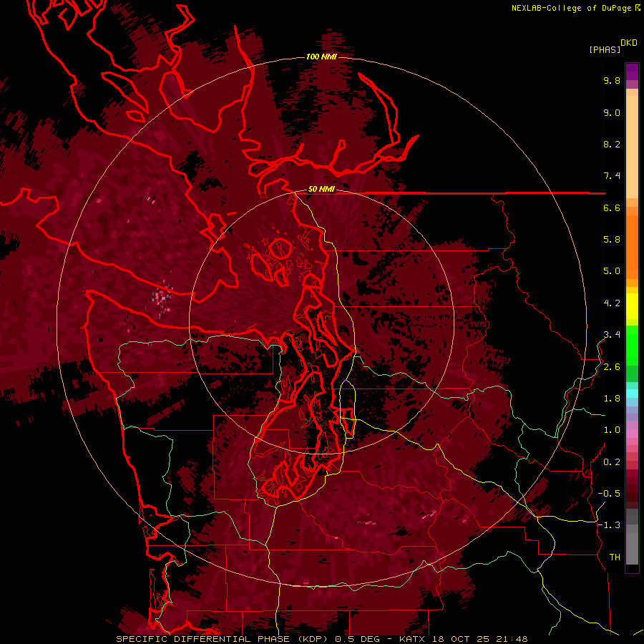Click the [PHAS] scale unit label
The image size is (644, 644).
click(x=605, y=50)
